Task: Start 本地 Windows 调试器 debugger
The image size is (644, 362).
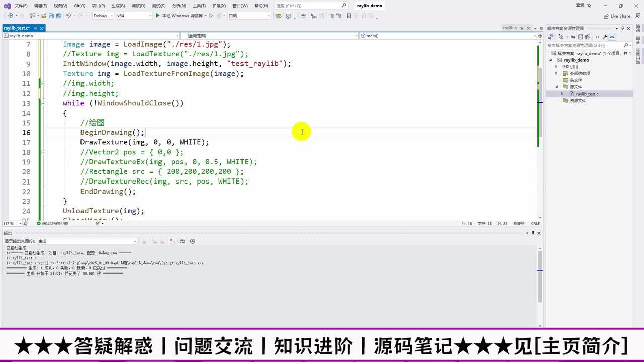Action: [179, 16]
